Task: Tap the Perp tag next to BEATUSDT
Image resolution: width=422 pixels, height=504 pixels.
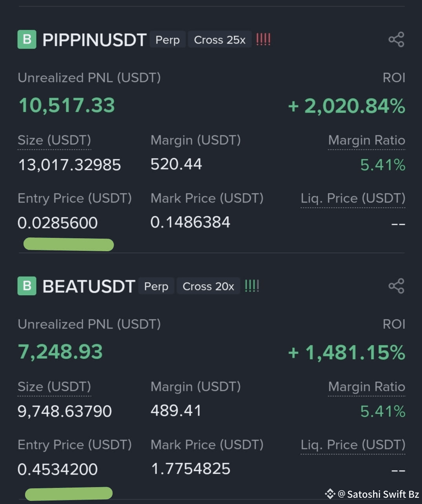Action: pyautogui.click(x=156, y=286)
